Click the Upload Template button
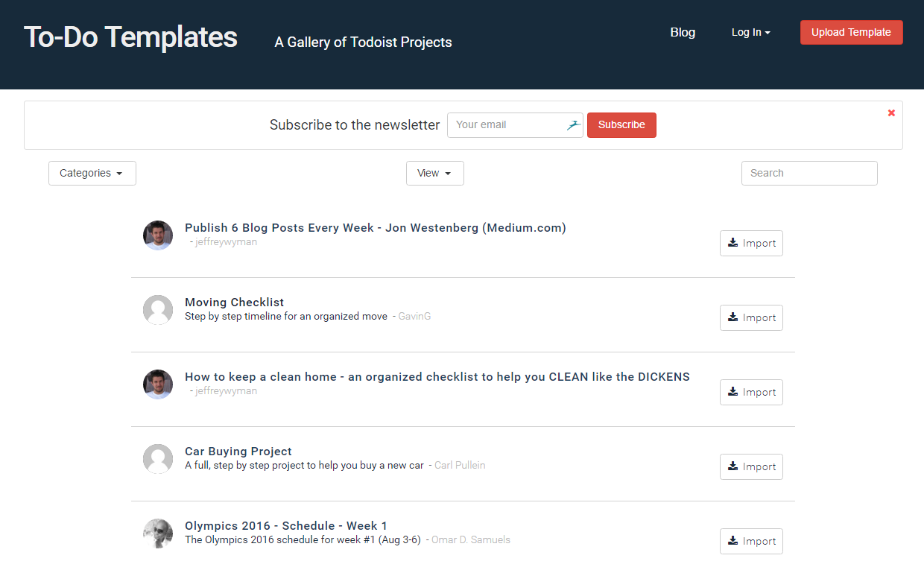Viewport: 924px width, 570px height. tap(851, 32)
